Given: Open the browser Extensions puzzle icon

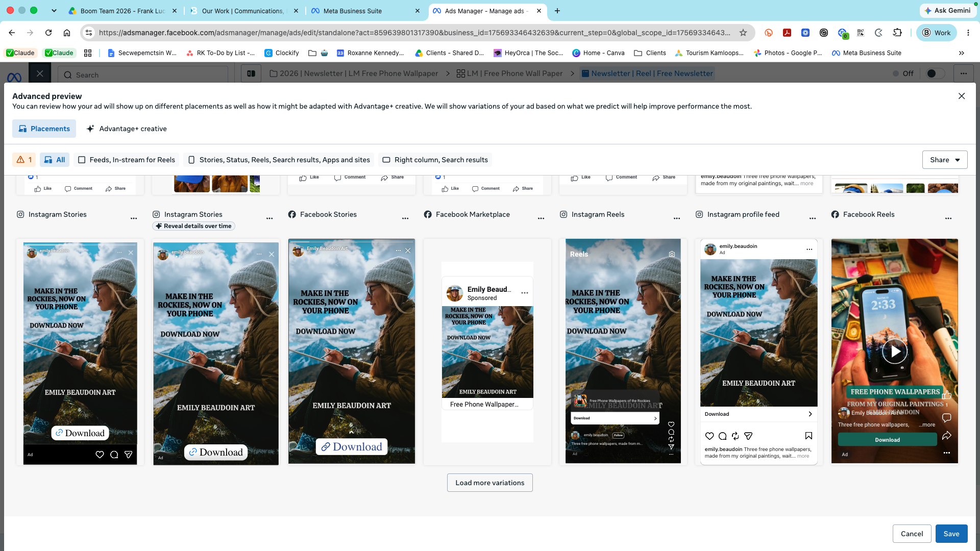Looking at the screenshot, I should pos(897,33).
